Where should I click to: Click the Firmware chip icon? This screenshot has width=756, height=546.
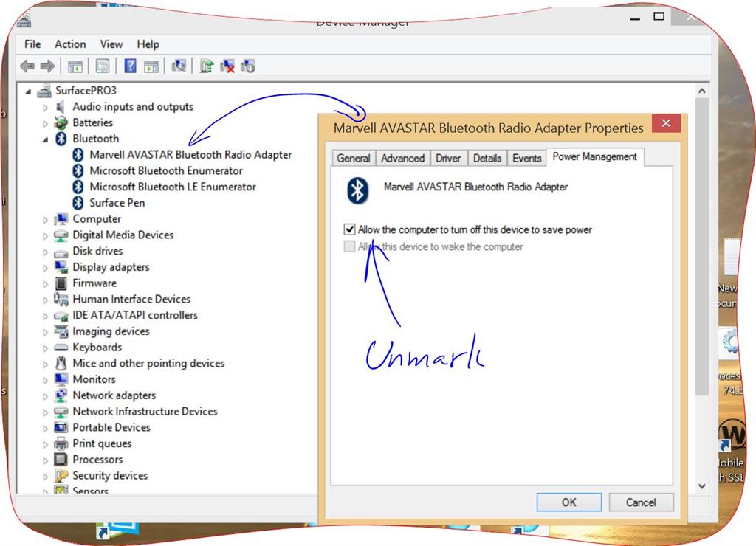[x=61, y=283]
